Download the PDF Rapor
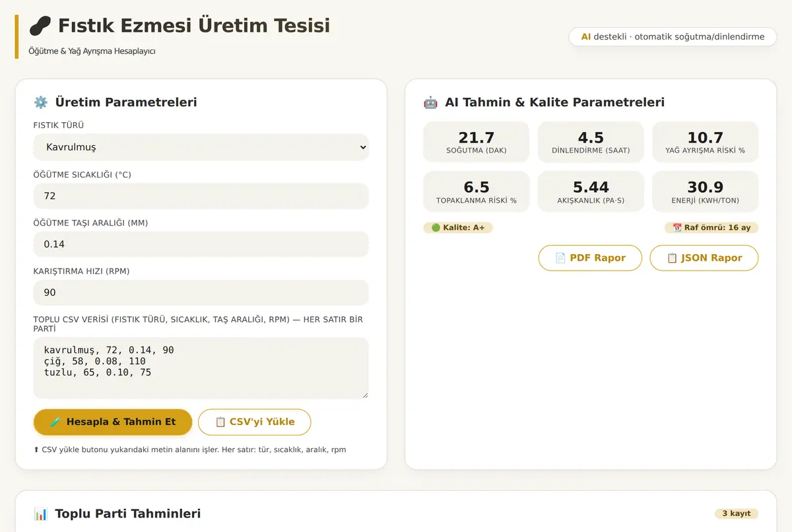Viewport: 792px width, 532px height. click(x=590, y=258)
